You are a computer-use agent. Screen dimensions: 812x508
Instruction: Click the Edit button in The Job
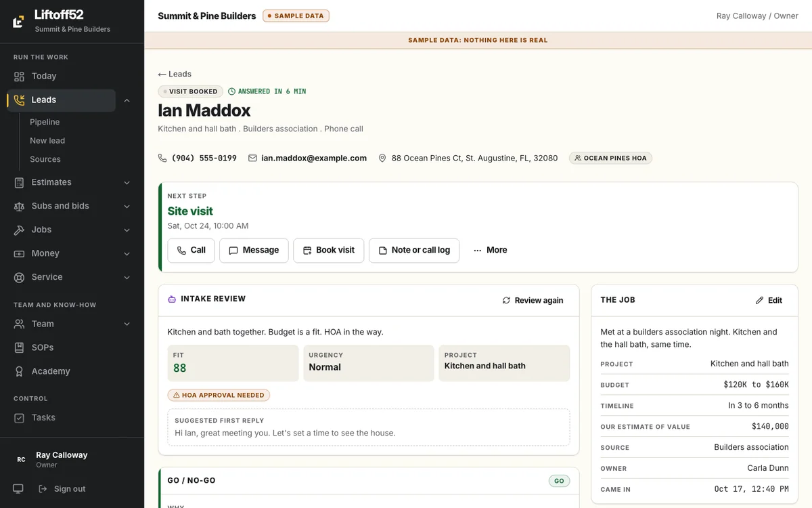(769, 300)
